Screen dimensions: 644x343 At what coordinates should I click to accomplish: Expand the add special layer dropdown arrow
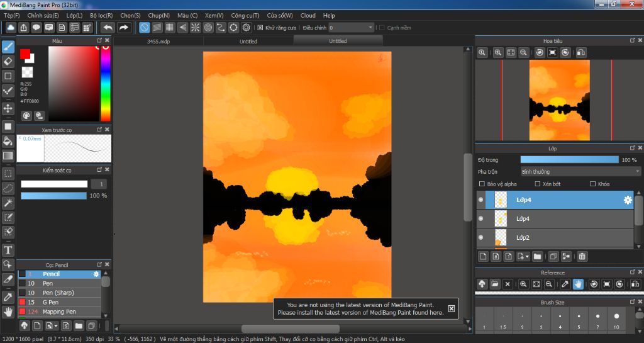pyautogui.click(x=527, y=257)
